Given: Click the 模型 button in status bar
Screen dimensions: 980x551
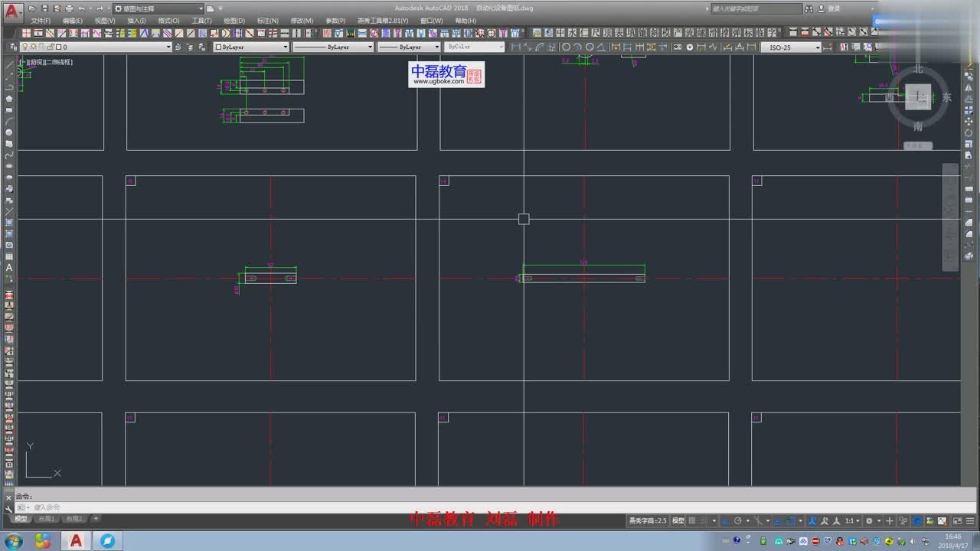Looking at the screenshot, I should [678, 520].
